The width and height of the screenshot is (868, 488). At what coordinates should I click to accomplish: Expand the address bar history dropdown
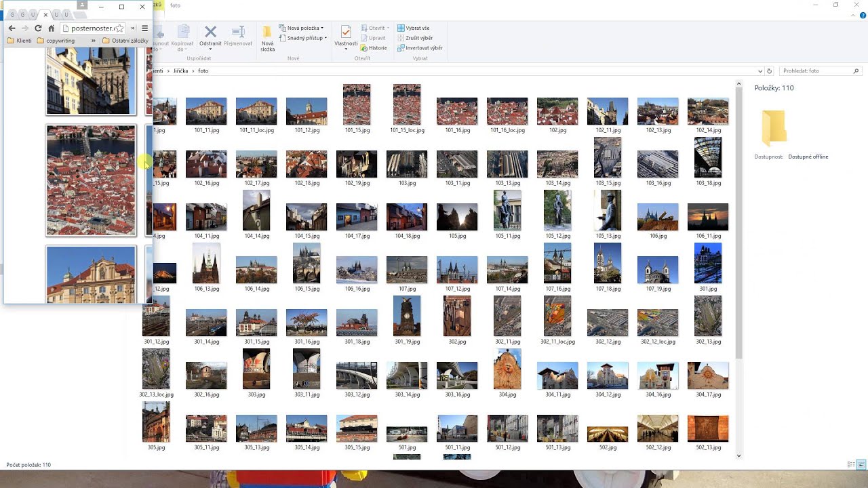tap(760, 70)
